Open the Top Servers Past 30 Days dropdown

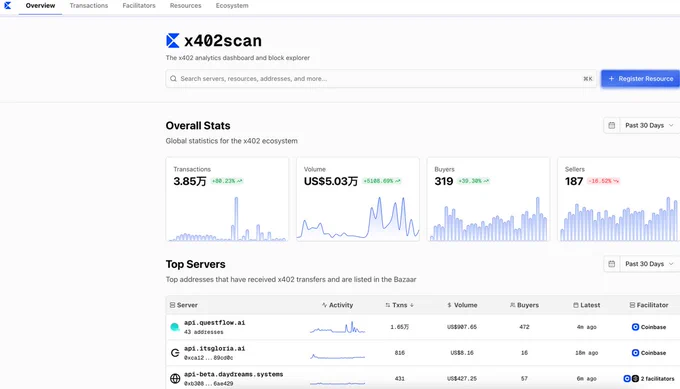[x=650, y=264]
